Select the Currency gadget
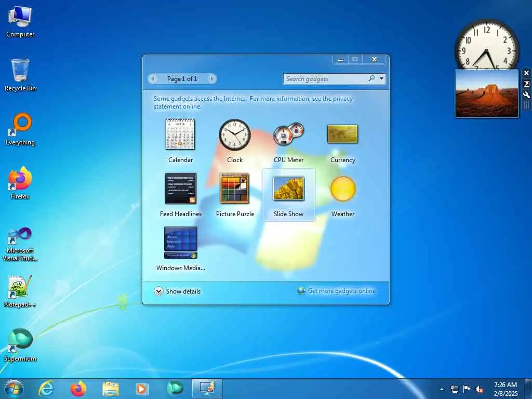Screen dimensions: 532x399 tap(343, 134)
